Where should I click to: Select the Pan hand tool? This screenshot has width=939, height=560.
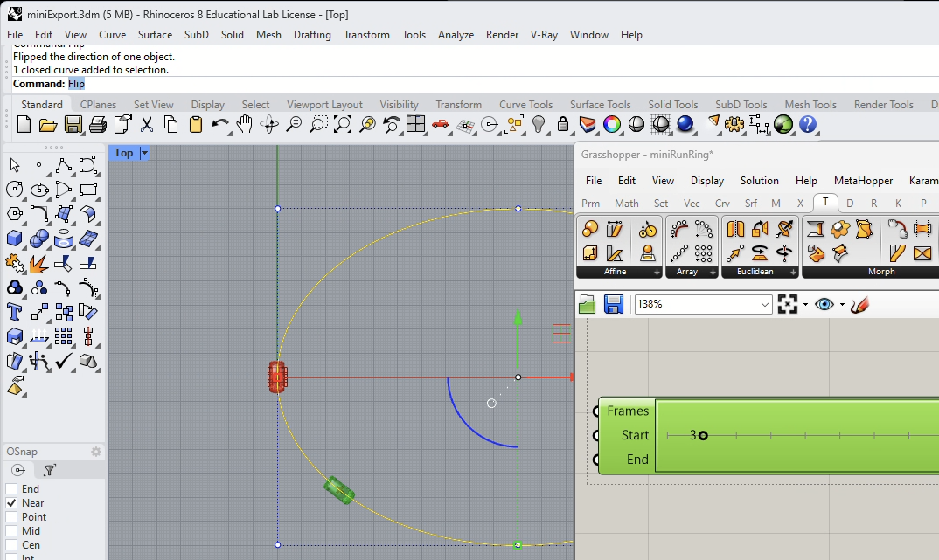[x=244, y=124]
